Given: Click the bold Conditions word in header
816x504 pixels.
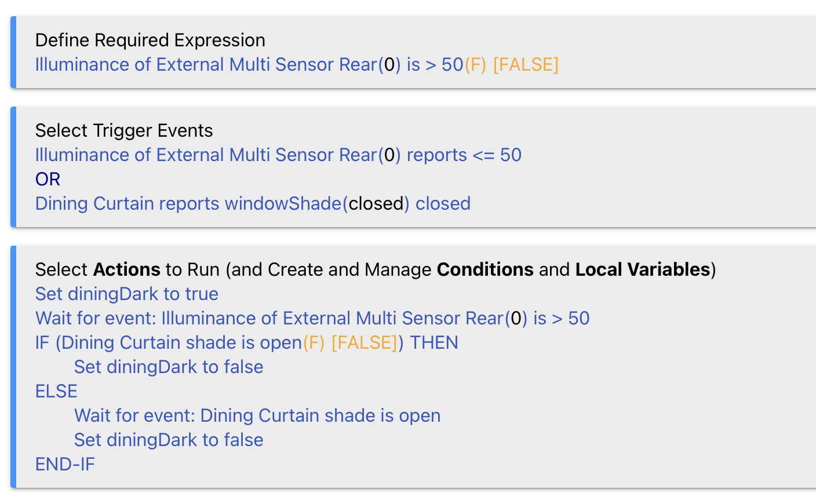Looking at the screenshot, I should pos(485,269).
